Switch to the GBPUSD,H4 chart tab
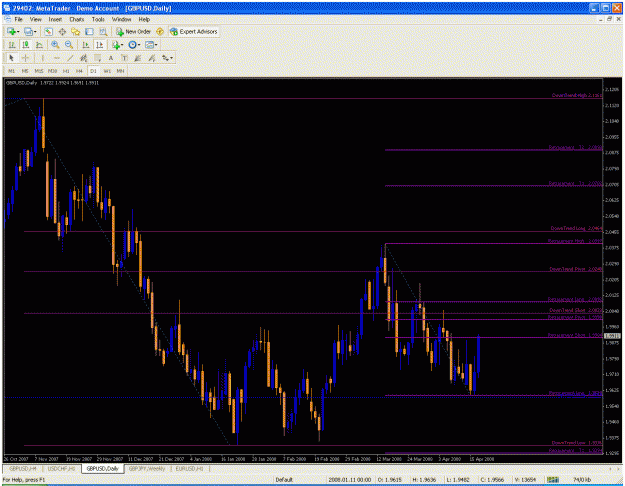Viewport: 625px width, 486px height. [x=22, y=468]
